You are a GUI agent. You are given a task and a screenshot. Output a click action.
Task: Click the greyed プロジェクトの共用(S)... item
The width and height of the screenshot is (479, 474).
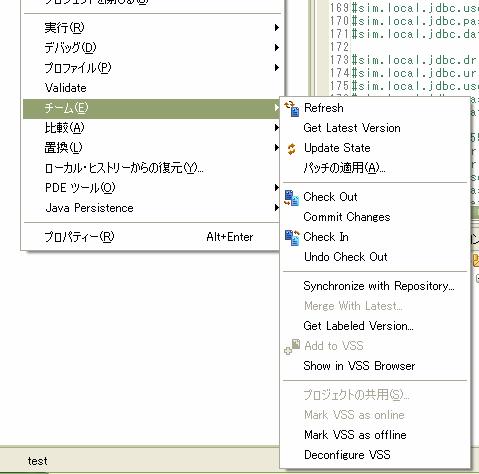pyautogui.click(x=375, y=395)
